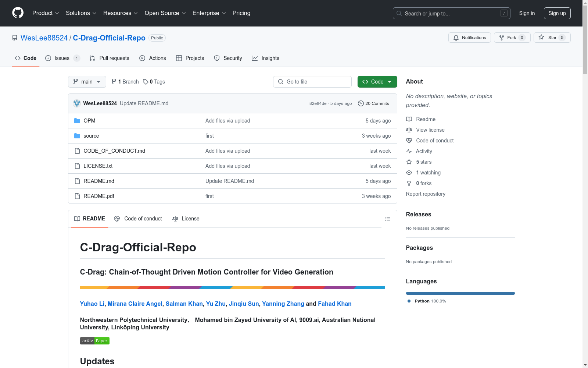This screenshot has height=368, width=588.
Task: Expand the Resources menu
Action: pos(121,13)
